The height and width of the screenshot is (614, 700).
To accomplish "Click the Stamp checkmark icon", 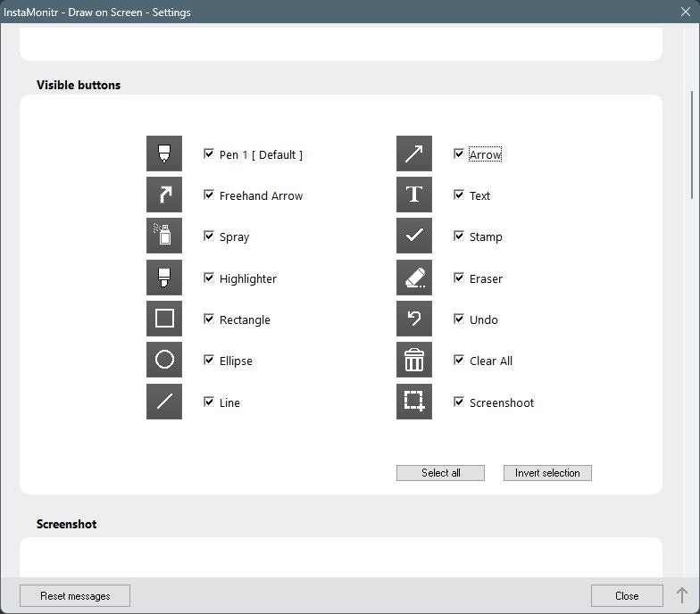I will (x=414, y=236).
